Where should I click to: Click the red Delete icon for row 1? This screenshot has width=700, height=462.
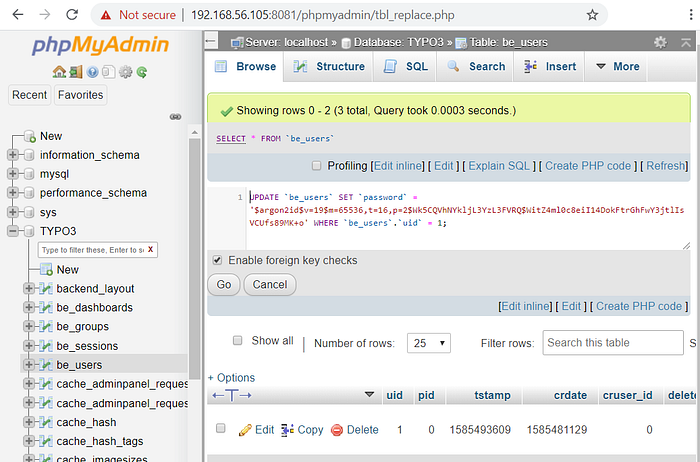pyautogui.click(x=337, y=430)
